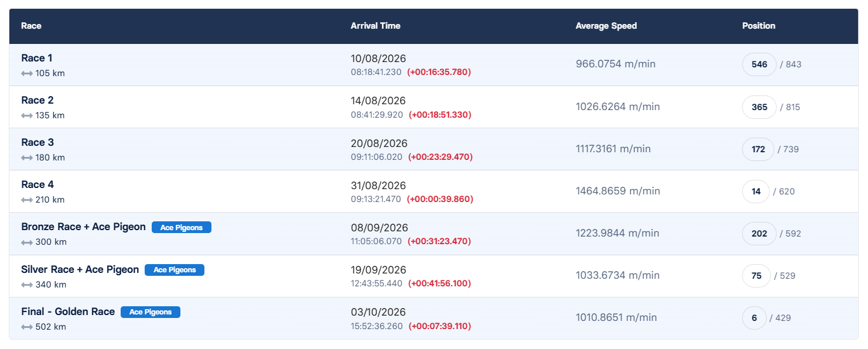Select the position badge 546 for Race 1
The width and height of the screenshot is (868, 349).
click(x=759, y=64)
